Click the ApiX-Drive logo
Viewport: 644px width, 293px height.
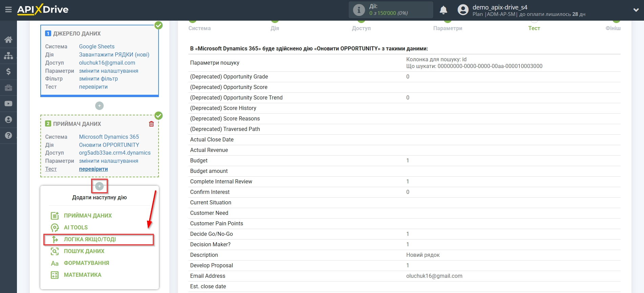click(43, 9)
